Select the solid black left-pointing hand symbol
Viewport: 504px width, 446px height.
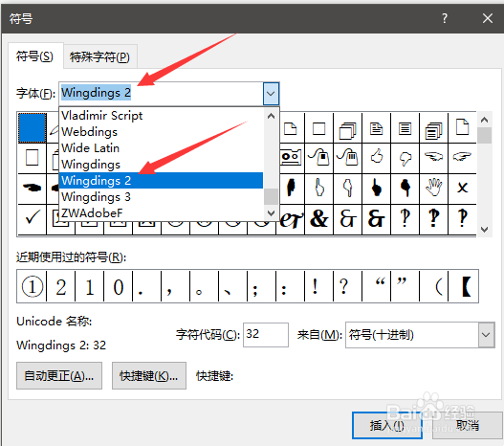tap(33, 188)
